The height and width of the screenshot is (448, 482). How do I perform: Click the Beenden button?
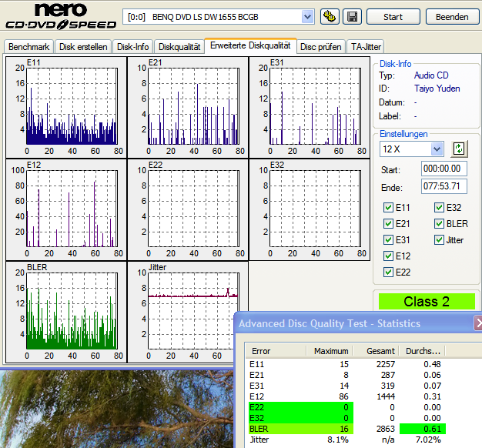point(451,16)
